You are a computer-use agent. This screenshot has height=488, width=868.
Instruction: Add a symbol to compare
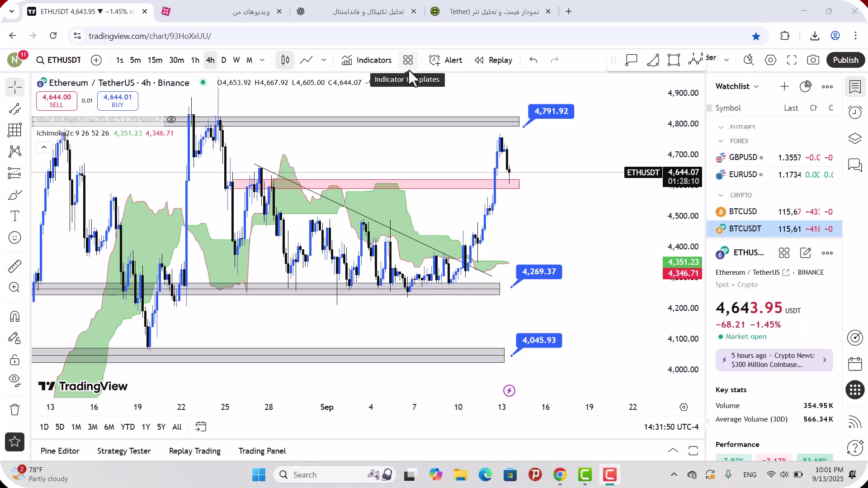point(96,60)
